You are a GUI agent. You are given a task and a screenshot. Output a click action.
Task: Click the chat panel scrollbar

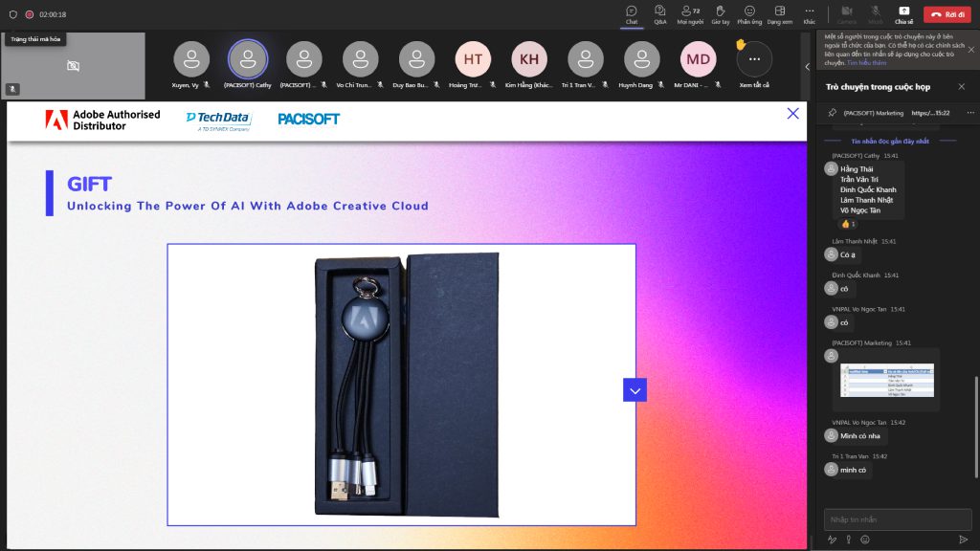pos(976,427)
